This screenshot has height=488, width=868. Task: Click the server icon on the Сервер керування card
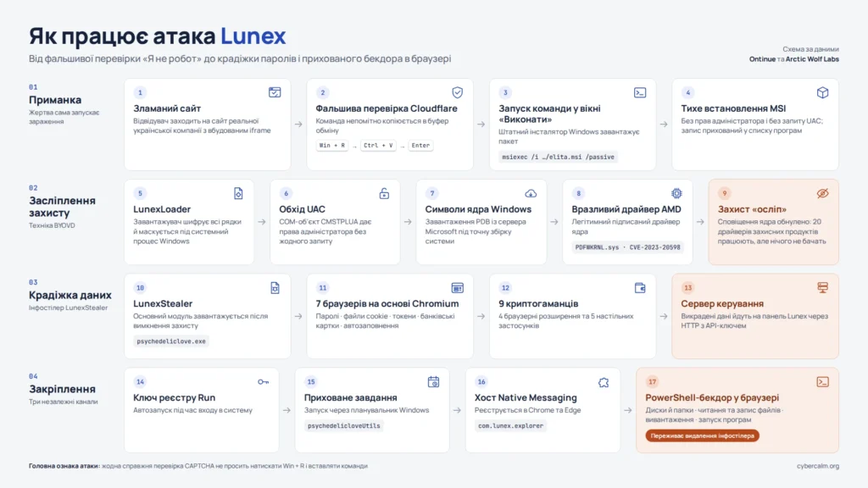(822, 288)
